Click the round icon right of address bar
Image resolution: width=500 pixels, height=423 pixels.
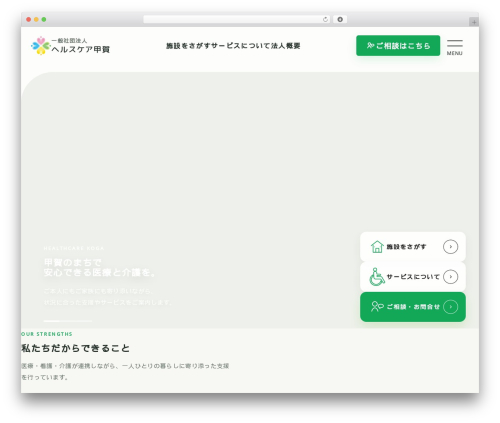pos(340,19)
